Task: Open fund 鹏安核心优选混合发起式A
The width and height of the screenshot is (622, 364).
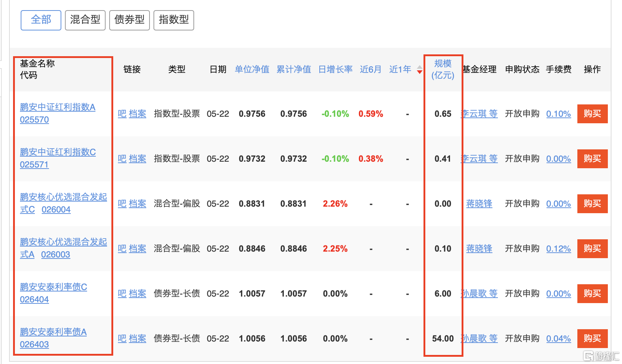Action: [x=64, y=248]
